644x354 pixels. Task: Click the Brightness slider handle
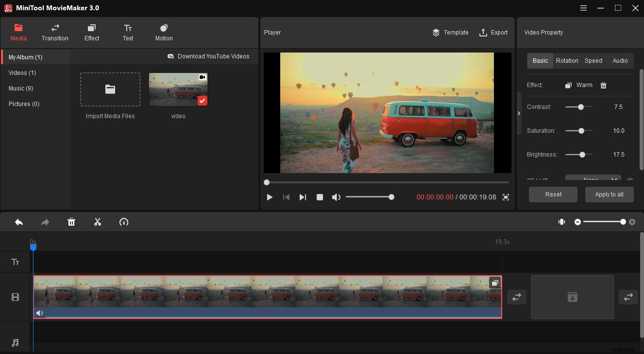pyautogui.click(x=583, y=154)
